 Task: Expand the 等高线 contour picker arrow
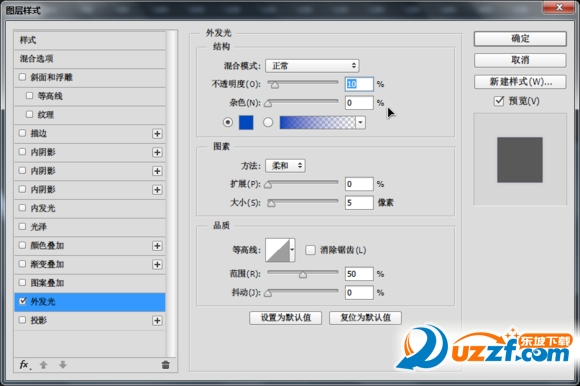[x=292, y=250]
